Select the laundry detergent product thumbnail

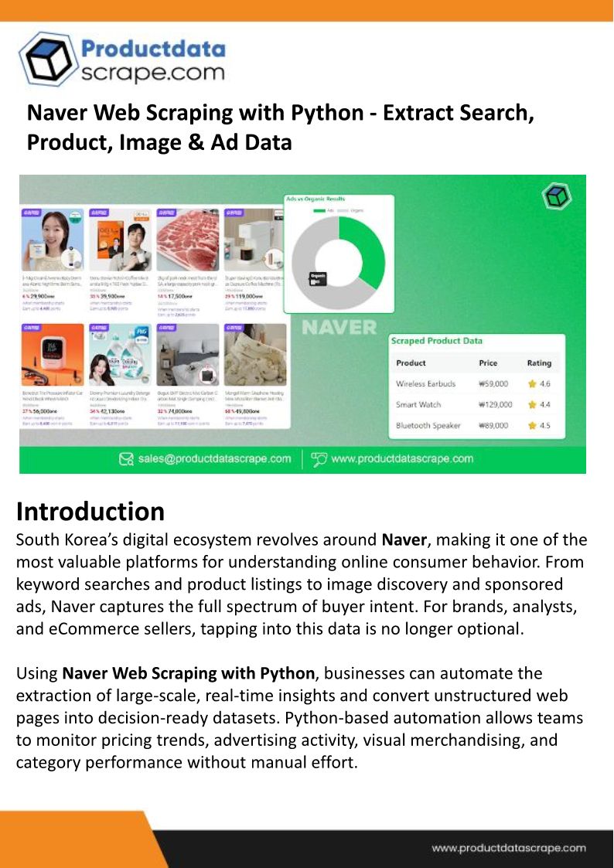tap(120, 355)
